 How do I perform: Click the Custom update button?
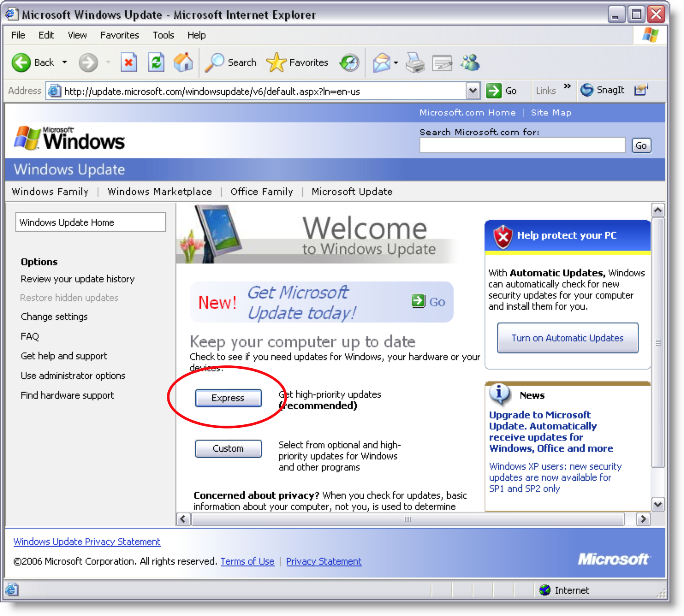pyautogui.click(x=228, y=448)
